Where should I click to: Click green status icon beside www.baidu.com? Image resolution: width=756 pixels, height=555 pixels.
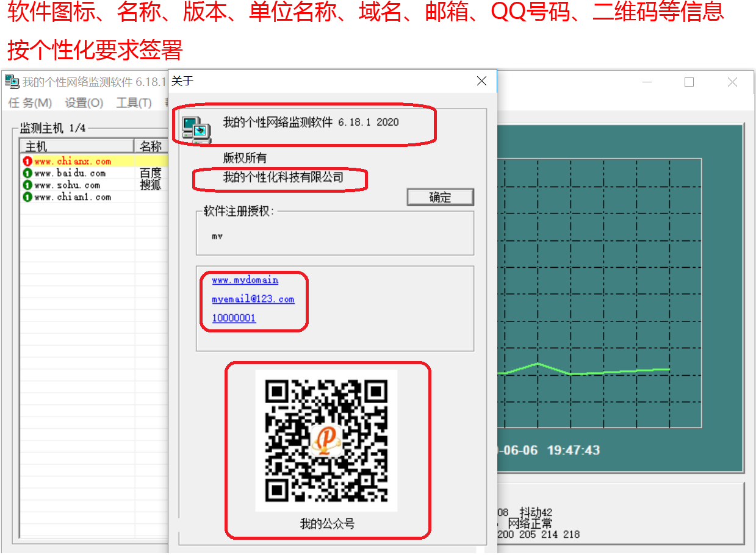tap(27, 174)
